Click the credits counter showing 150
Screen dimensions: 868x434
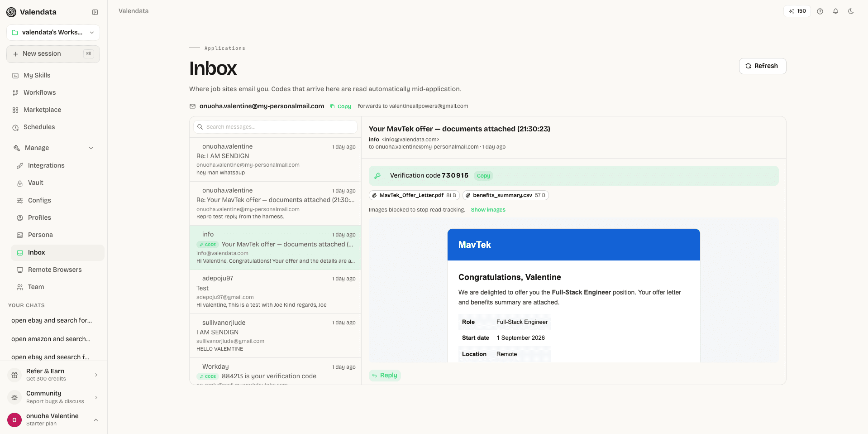(797, 11)
